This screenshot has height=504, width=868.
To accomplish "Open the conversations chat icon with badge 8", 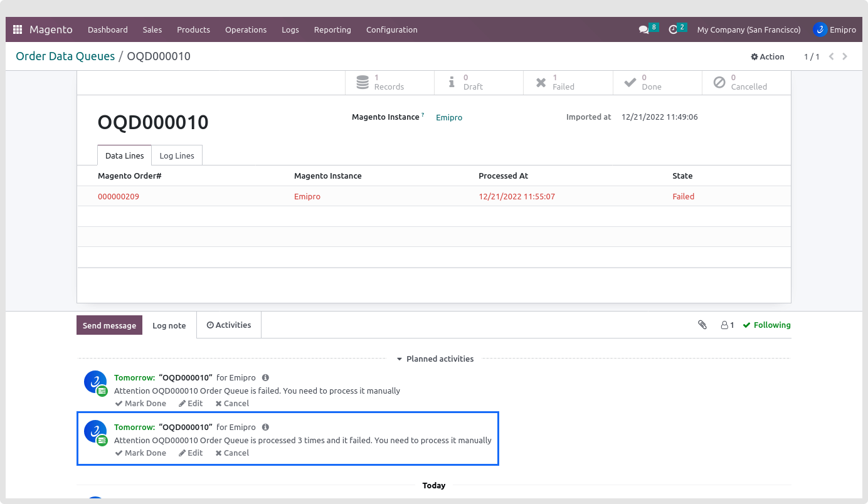I will coord(643,29).
